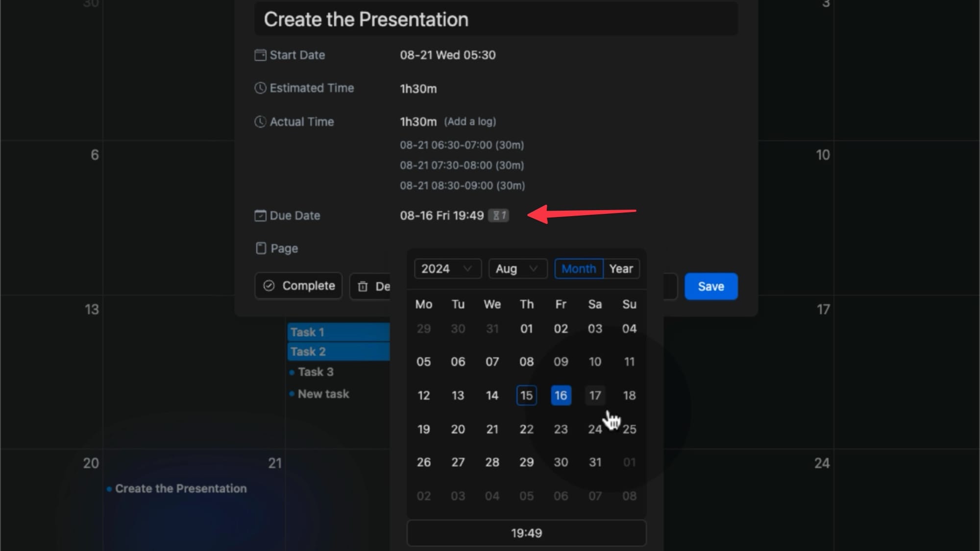Open the Aug month dropdown
Image resolution: width=980 pixels, height=551 pixels.
click(x=517, y=269)
